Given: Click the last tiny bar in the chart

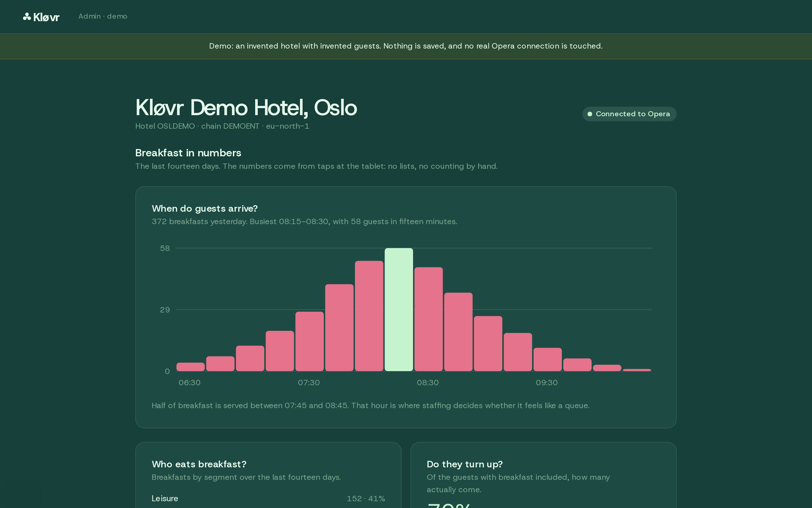Looking at the screenshot, I should tap(637, 370).
